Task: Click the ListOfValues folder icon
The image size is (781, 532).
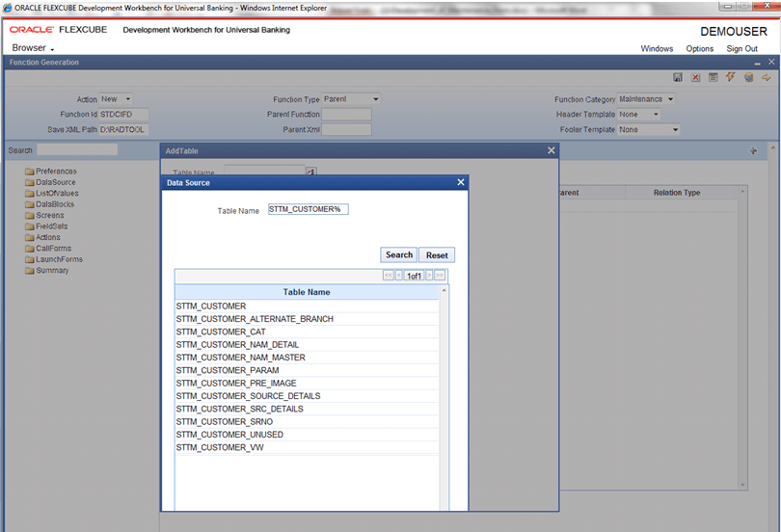Action: [x=29, y=193]
